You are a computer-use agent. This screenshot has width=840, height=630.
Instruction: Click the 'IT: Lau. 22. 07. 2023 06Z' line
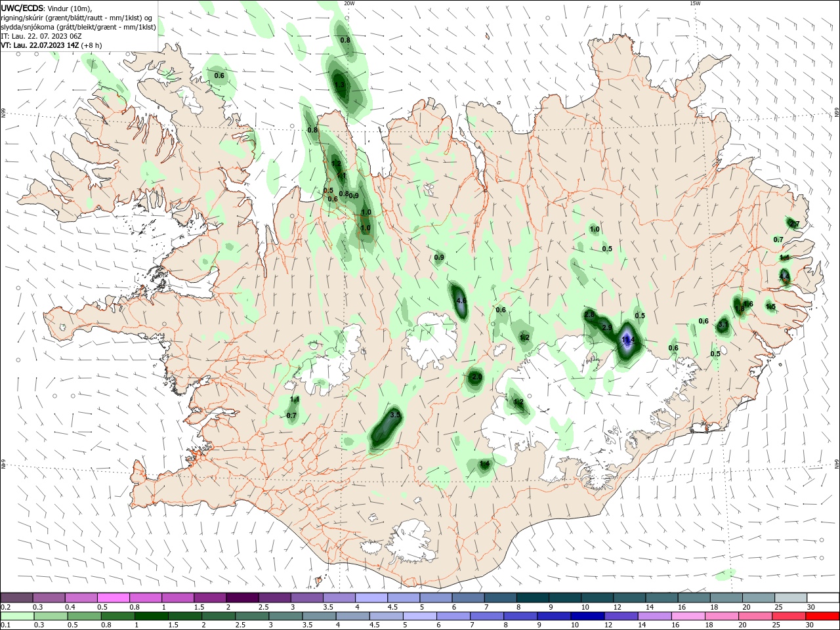pyautogui.click(x=43, y=36)
